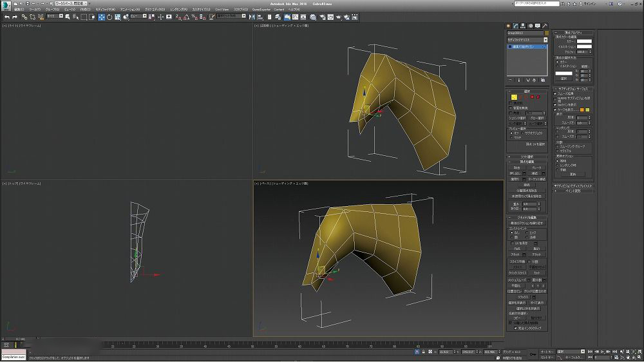Click the Undo arrow in main toolbar

click(x=6, y=17)
